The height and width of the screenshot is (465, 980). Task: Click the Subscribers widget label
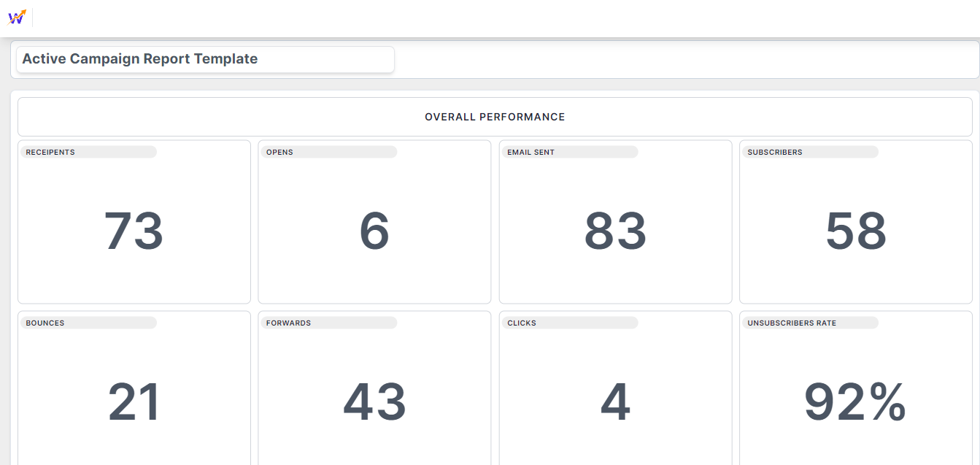[774, 153]
